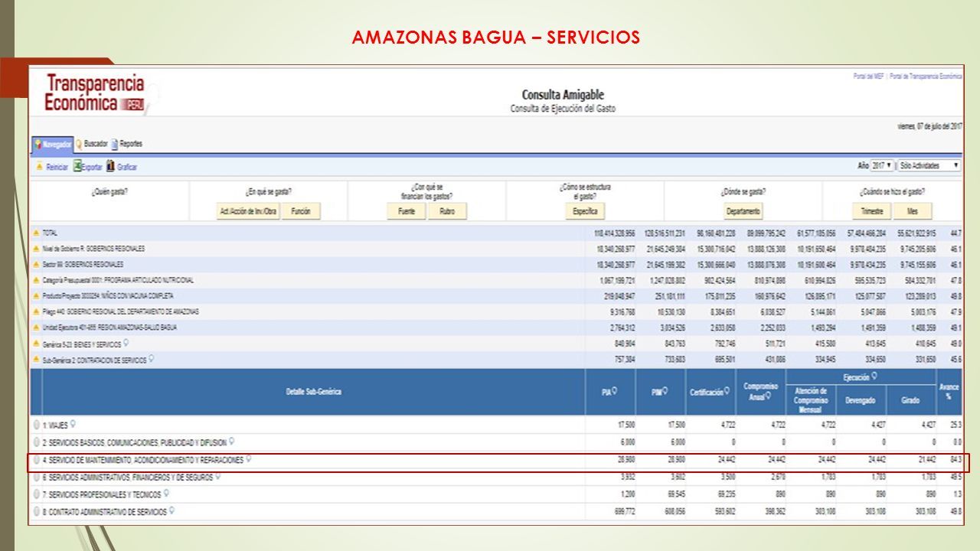980x551 pixels.
Task: Click the TOTAL row label
Action: point(50,233)
